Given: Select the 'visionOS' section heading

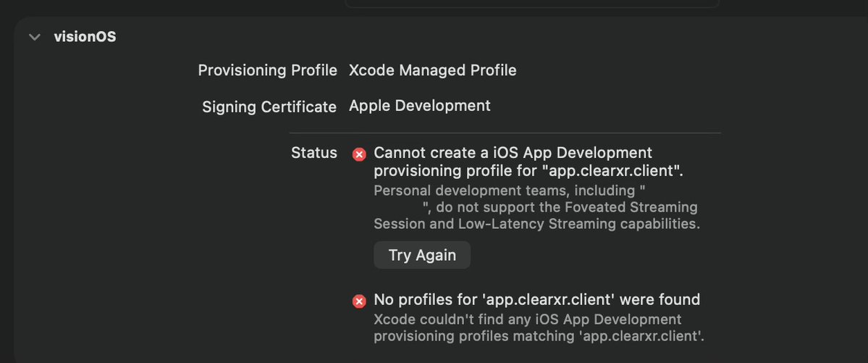Looking at the screenshot, I should (85, 37).
